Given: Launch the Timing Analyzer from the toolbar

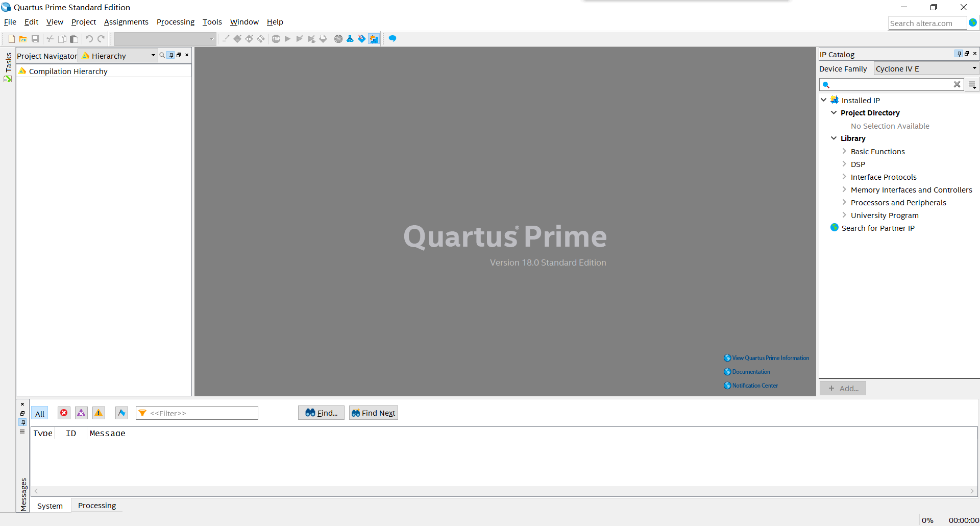Looking at the screenshot, I should 338,38.
